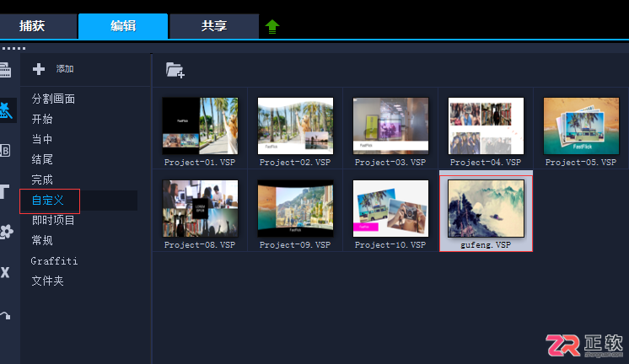
Task: Choose the 自定义 category
Action: pos(48,200)
